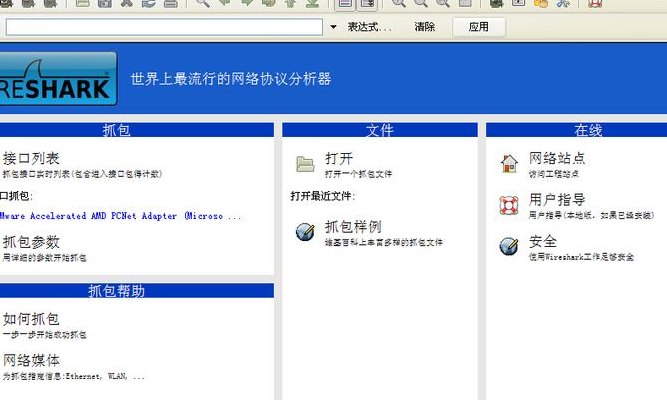
Task: Click the 应用 filter button
Action: 479,27
